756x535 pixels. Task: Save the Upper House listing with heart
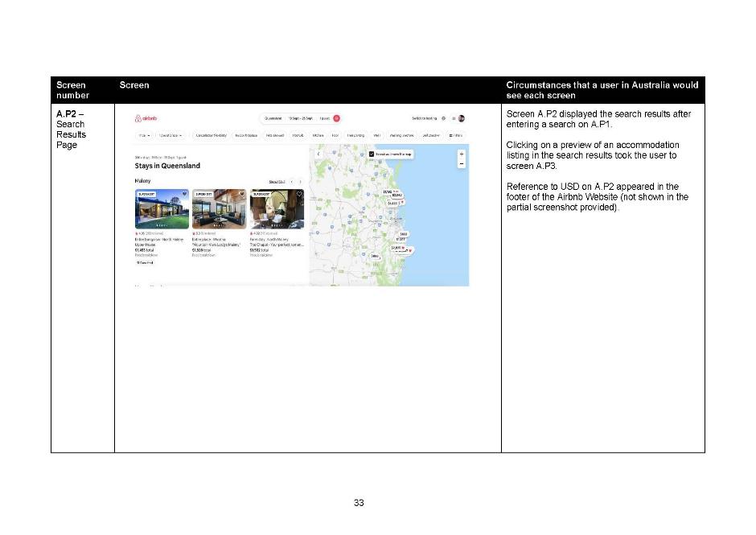[x=184, y=194]
